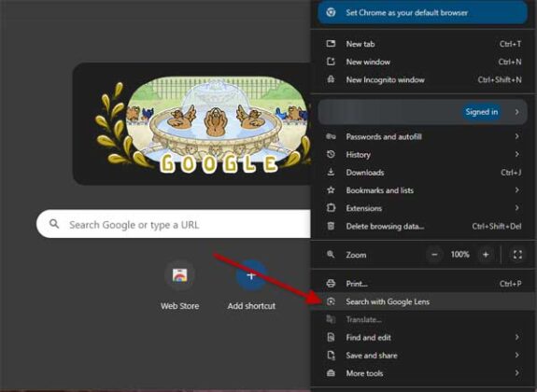Expand the History submenu arrow
Image resolution: width=537 pixels, height=392 pixels.
(x=517, y=154)
